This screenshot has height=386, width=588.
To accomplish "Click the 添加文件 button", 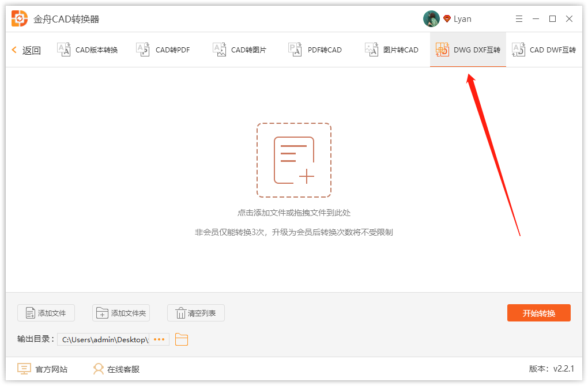I will 46,313.
